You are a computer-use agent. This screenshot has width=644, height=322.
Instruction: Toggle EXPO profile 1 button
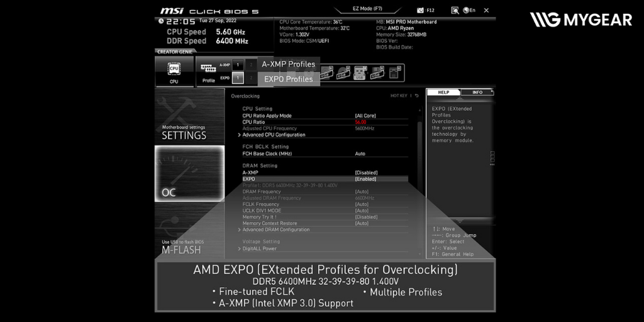pyautogui.click(x=238, y=78)
